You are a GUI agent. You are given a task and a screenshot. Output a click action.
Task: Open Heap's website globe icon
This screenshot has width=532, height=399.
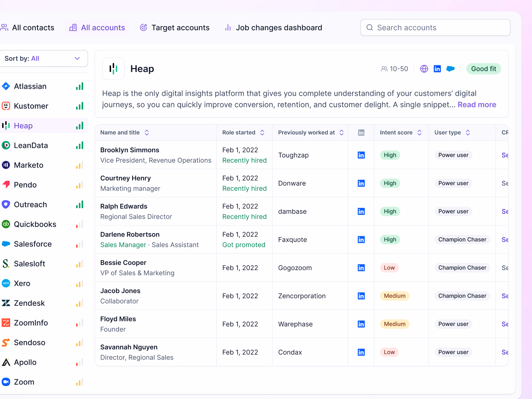tap(424, 69)
